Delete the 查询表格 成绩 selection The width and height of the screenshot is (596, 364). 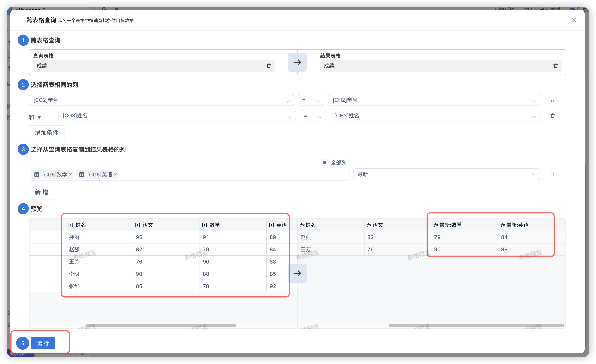click(269, 66)
